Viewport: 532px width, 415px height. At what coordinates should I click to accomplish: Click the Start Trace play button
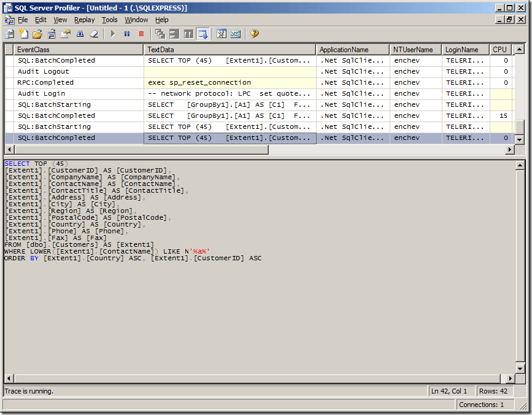pos(113,34)
